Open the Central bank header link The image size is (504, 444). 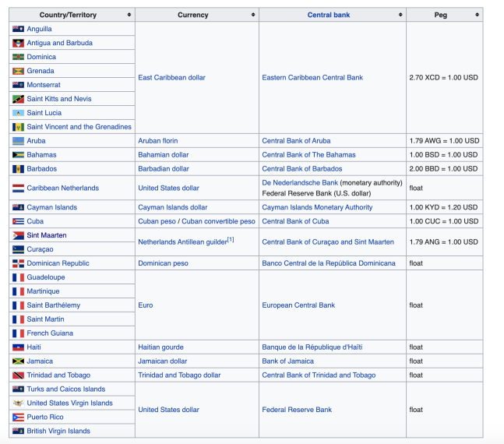click(329, 15)
